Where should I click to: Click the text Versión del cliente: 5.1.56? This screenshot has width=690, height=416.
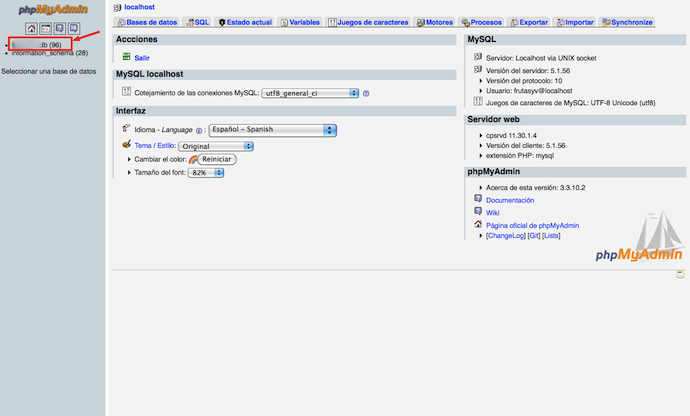click(x=525, y=146)
